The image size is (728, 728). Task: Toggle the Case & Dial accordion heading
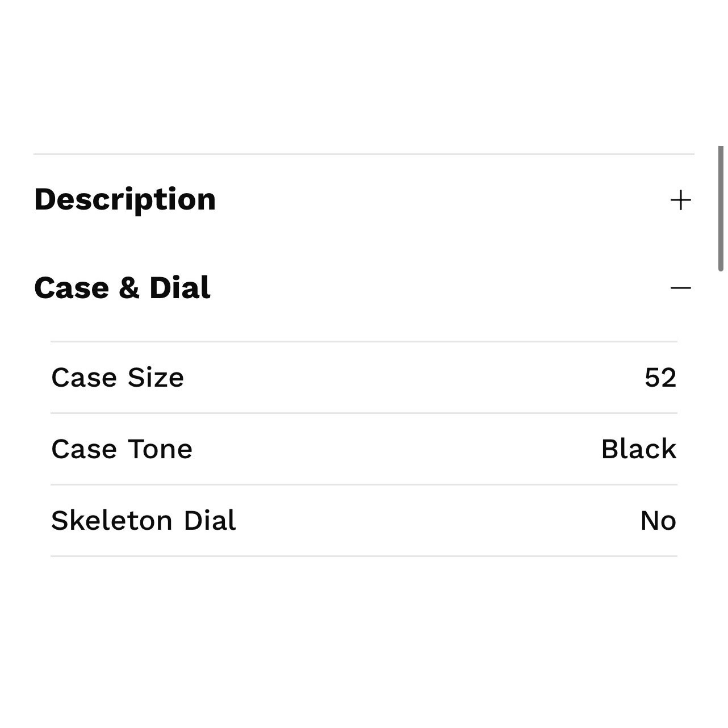[x=122, y=288]
